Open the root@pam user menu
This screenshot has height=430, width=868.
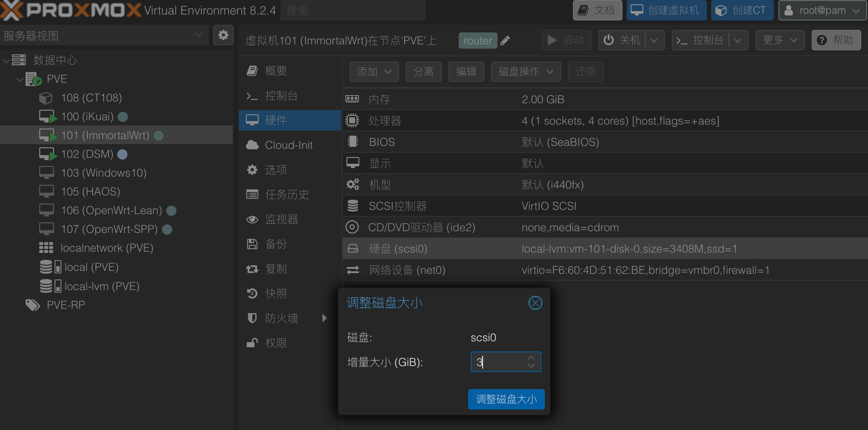[x=822, y=10]
